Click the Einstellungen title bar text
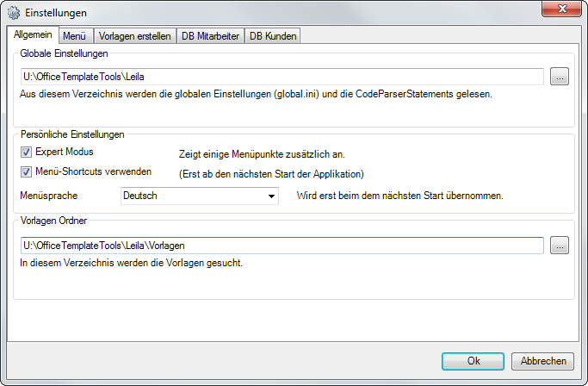This screenshot has height=386, width=588. click(55, 13)
